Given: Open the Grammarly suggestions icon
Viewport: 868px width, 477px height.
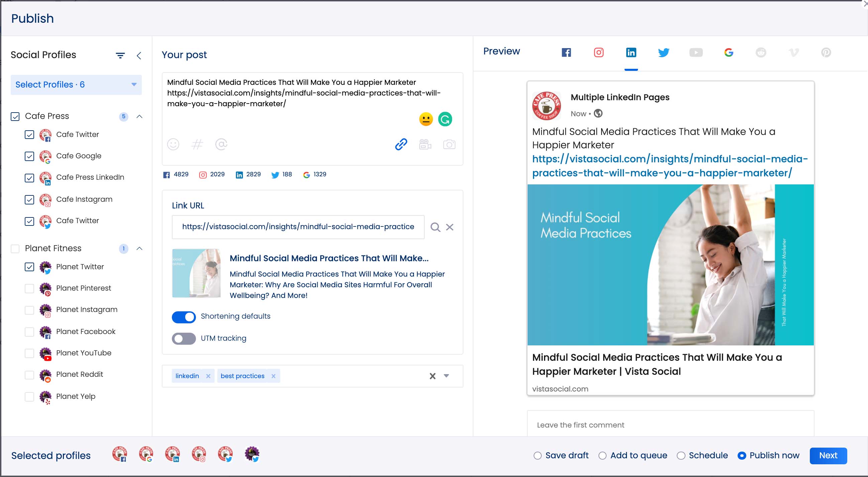Looking at the screenshot, I should 445,119.
